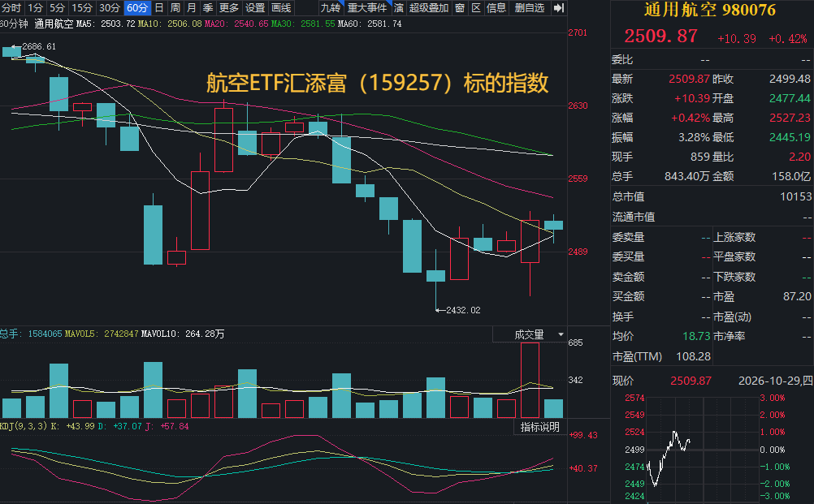Screen dimensions: 814x504
Task: Click the MA10 value 2506.08
Action: pyautogui.click(x=184, y=24)
